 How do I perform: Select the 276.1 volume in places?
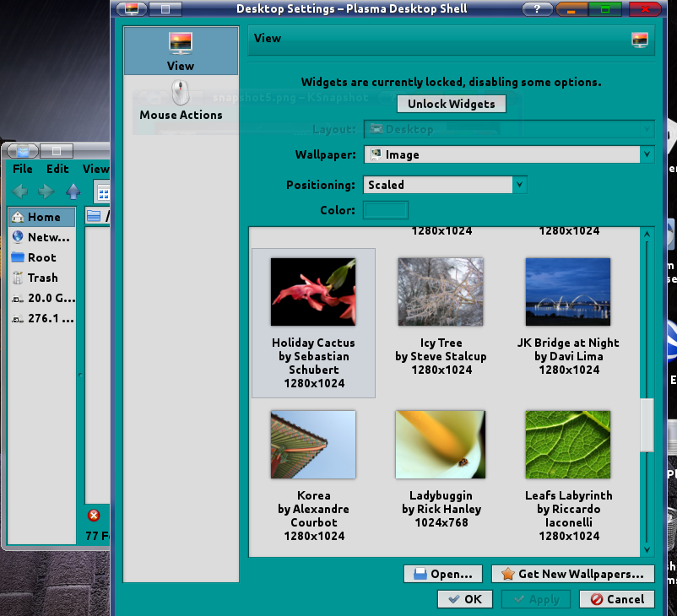(42, 318)
